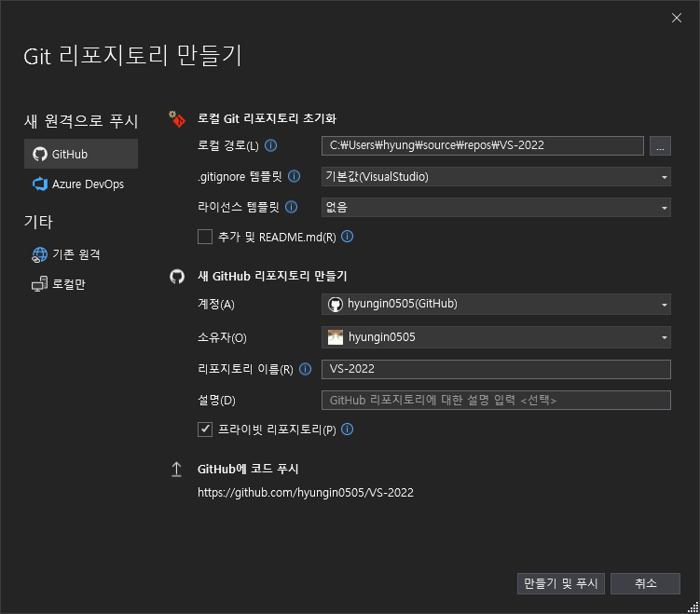
Task: Click the info icon beside 라이선스 템플릿
Action: coord(292,207)
